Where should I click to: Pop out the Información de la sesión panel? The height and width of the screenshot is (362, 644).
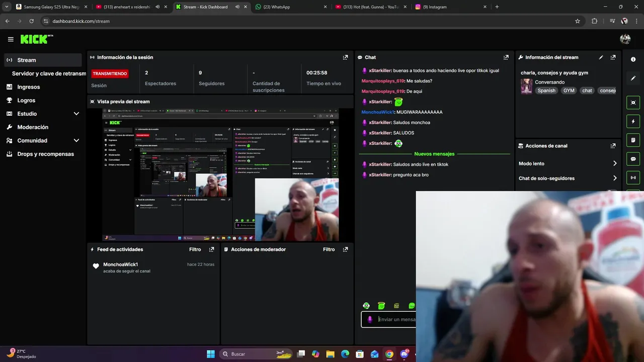pyautogui.click(x=345, y=57)
